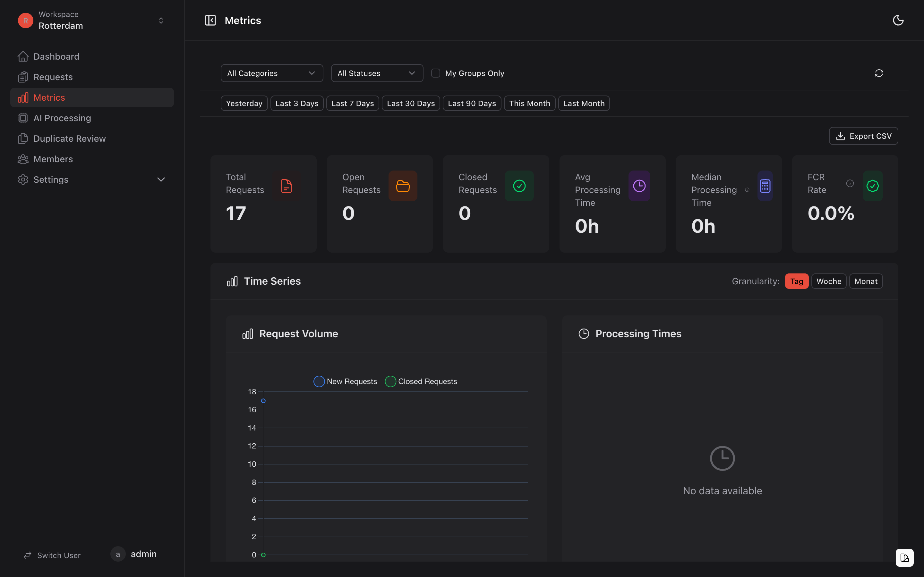Image resolution: width=924 pixels, height=577 pixels.
Task: Open floating widget icon in bottom-right corner
Action: click(x=904, y=557)
